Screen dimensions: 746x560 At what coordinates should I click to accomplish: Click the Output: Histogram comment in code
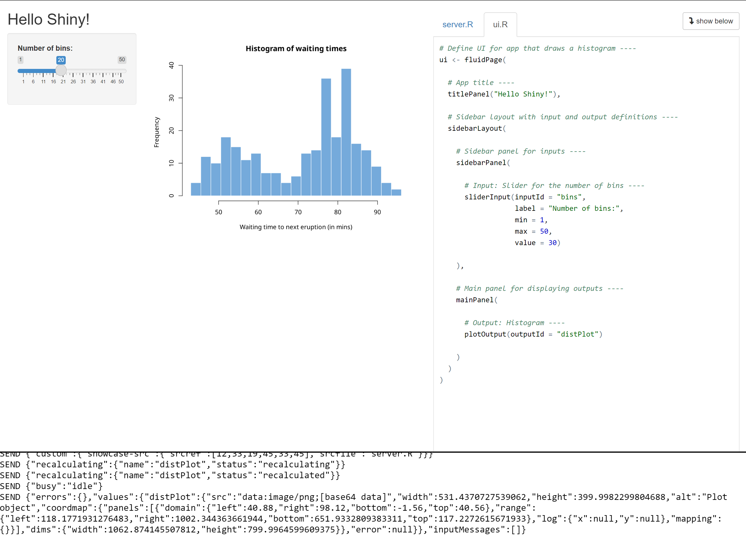514,323
